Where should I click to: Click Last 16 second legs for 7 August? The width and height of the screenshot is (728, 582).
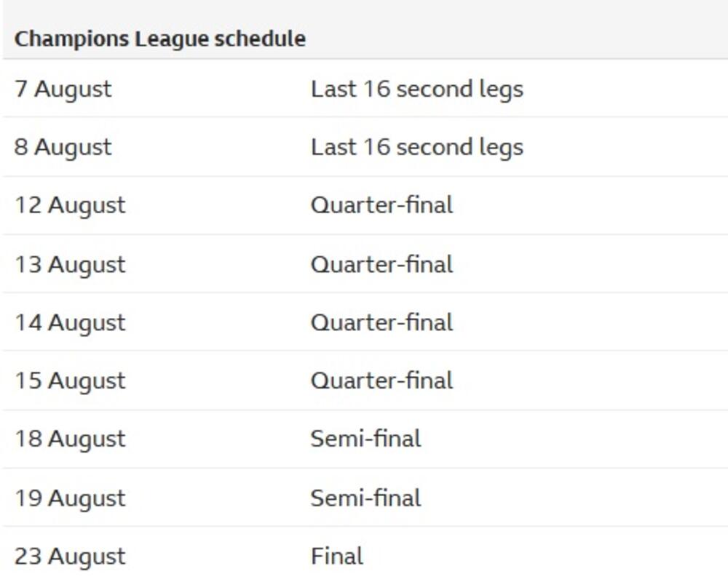click(x=416, y=89)
